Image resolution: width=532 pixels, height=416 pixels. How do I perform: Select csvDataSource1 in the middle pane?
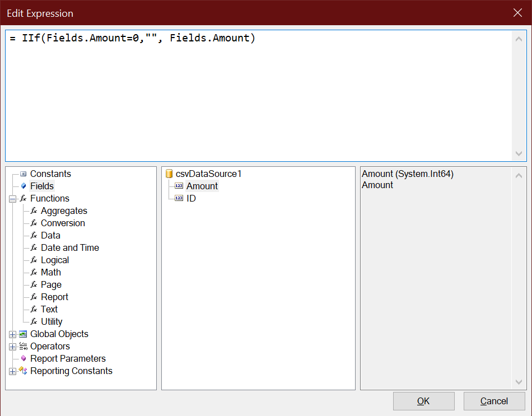[208, 174]
